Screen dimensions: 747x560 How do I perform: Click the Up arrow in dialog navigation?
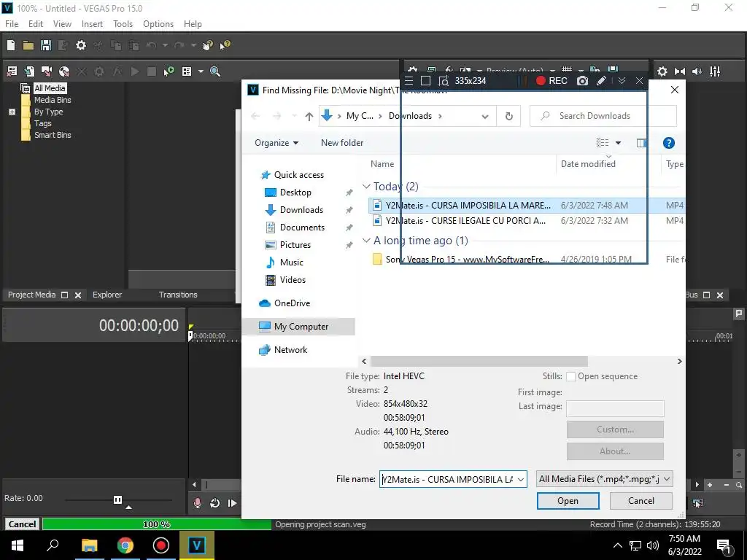(309, 116)
